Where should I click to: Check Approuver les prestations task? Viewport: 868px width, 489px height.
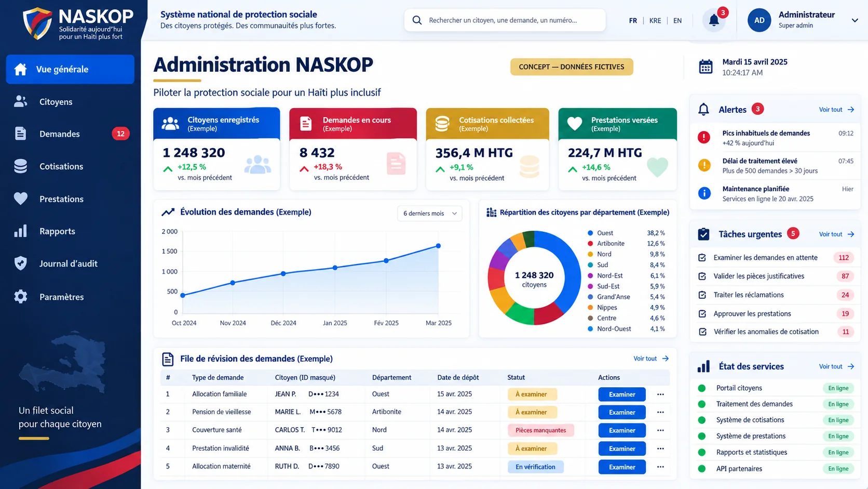[x=702, y=314]
